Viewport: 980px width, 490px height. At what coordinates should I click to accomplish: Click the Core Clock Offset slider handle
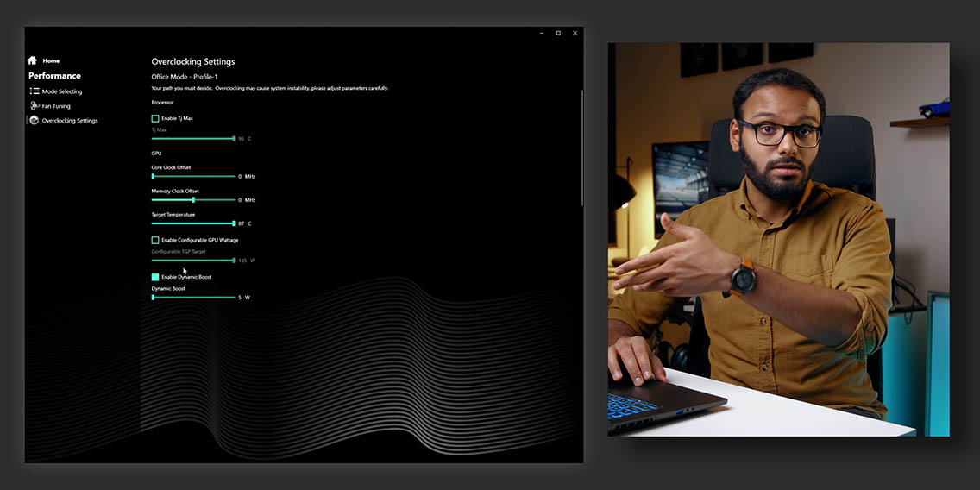(x=153, y=176)
